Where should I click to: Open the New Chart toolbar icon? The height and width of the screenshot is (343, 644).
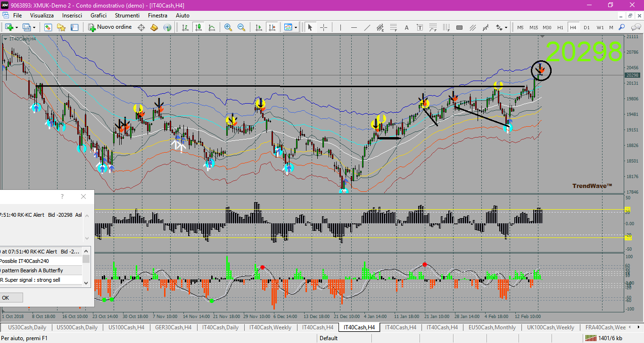[x=8, y=27]
